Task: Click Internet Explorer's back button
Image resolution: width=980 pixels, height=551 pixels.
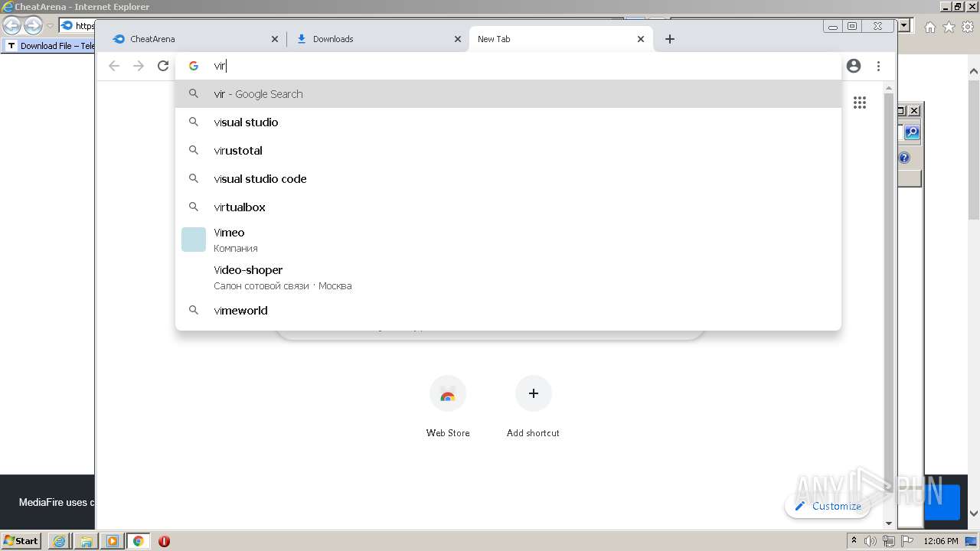Action: [12, 26]
